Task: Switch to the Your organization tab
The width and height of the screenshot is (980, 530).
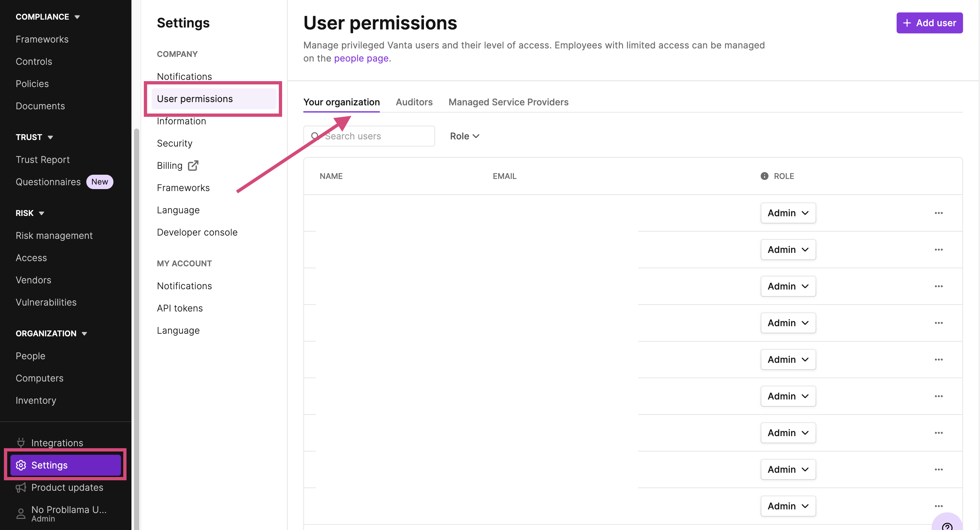Action: coord(341,102)
